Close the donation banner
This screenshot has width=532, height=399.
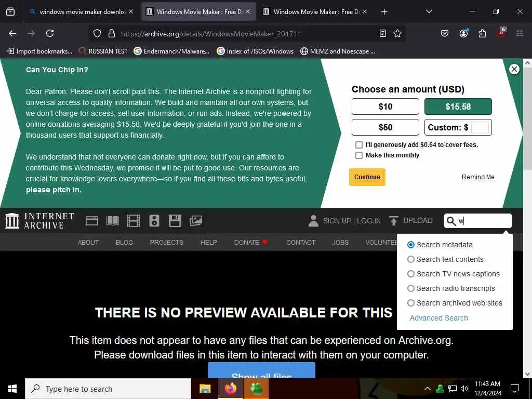[514, 69]
